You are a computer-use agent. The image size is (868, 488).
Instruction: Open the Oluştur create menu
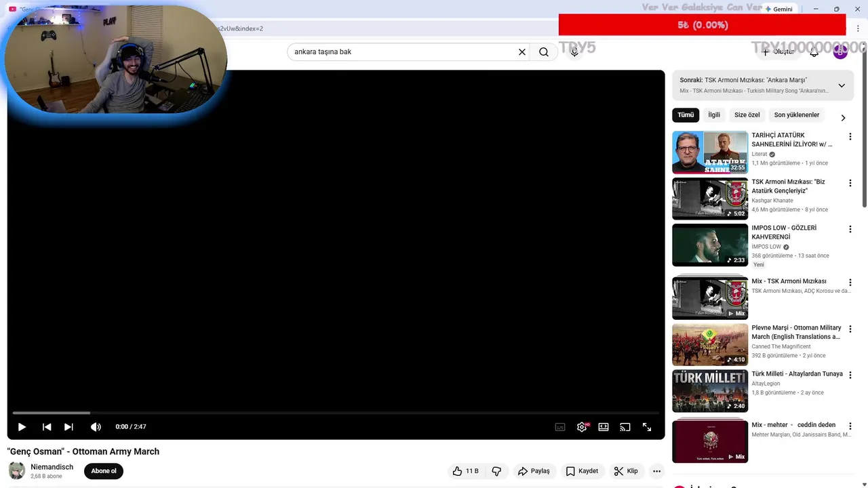778,52
